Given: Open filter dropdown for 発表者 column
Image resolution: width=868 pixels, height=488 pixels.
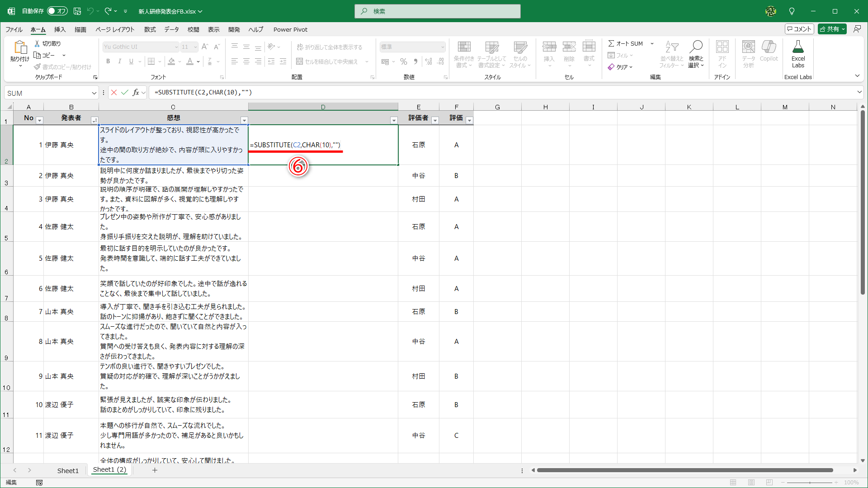Looking at the screenshot, I should (94, 120).
